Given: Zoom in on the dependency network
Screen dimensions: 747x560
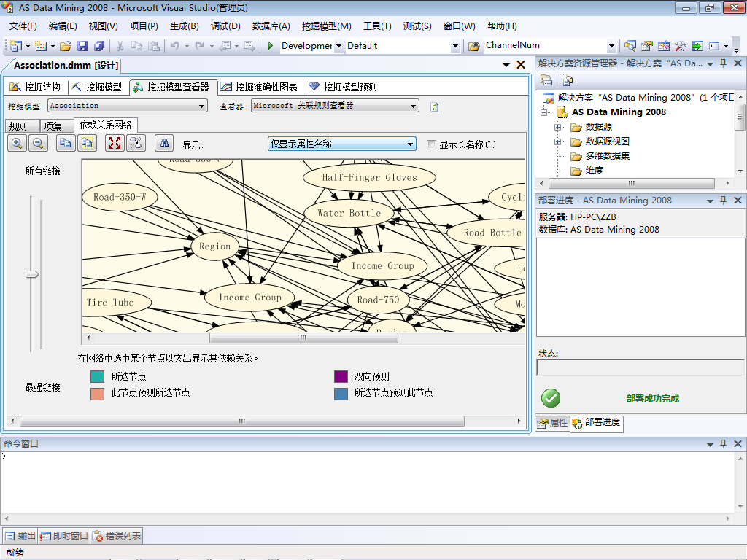Looking at the screenshot, I should [x=18, y=144].
